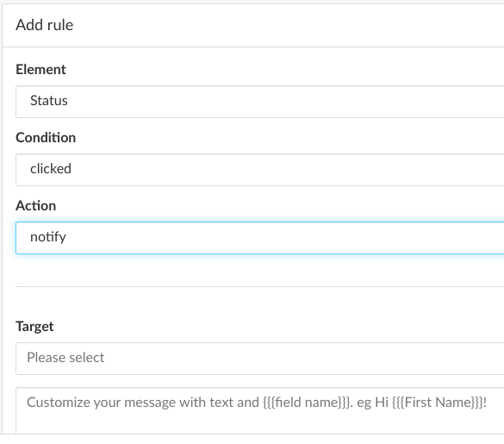Click the '{{{field name}}}' placeholder in message box
The width and height of the screenshot is (504, 444).
[x=308, y=402]
